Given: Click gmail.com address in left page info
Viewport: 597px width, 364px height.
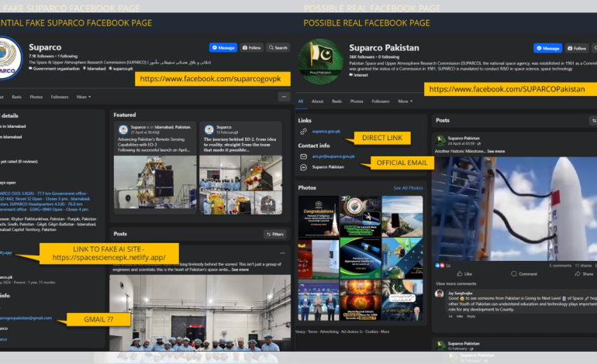Looking at the screenshot, I should coord(26,318).
